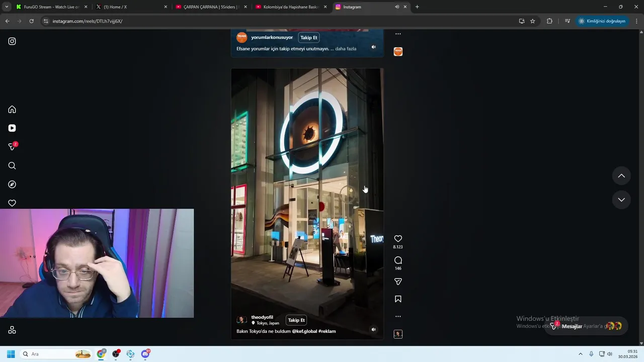Viewport: 644px width, 362px height.
Task: Switch to the (1) Home / X tab
Action: (131, 7)
